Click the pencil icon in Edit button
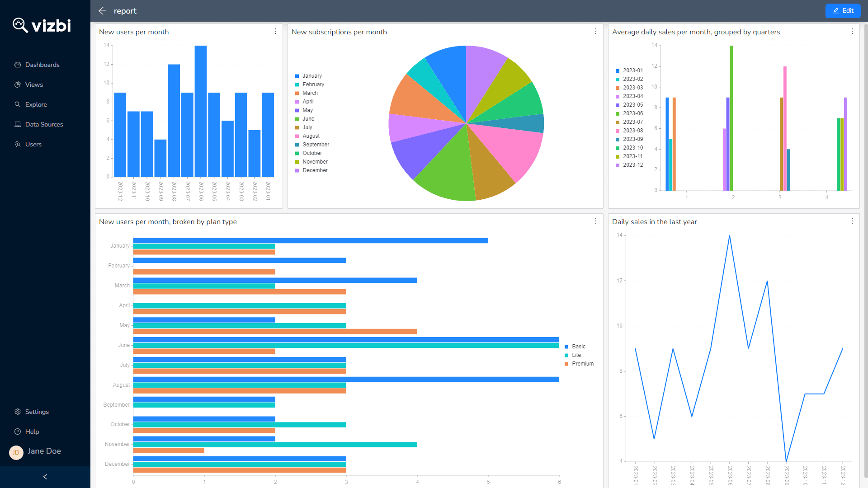 (836, 10)
